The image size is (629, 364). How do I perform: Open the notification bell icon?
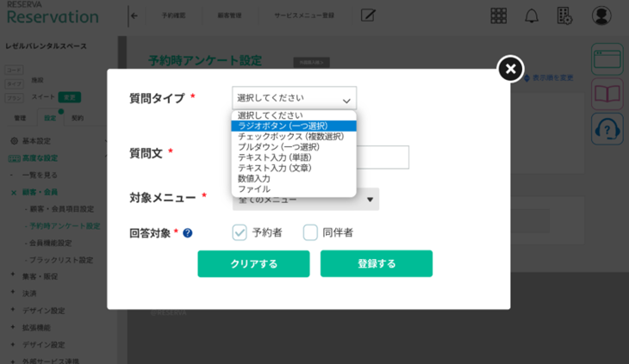point(532,15)
